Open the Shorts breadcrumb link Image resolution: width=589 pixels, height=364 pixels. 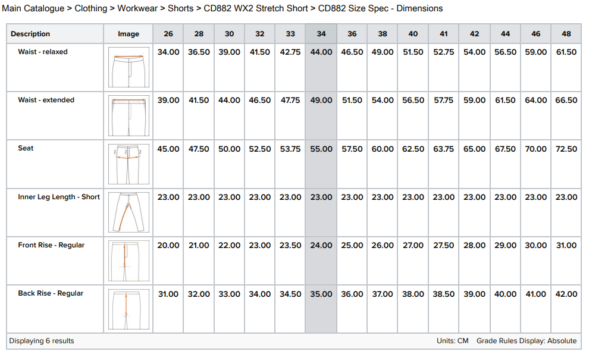[x=180, y=8]
